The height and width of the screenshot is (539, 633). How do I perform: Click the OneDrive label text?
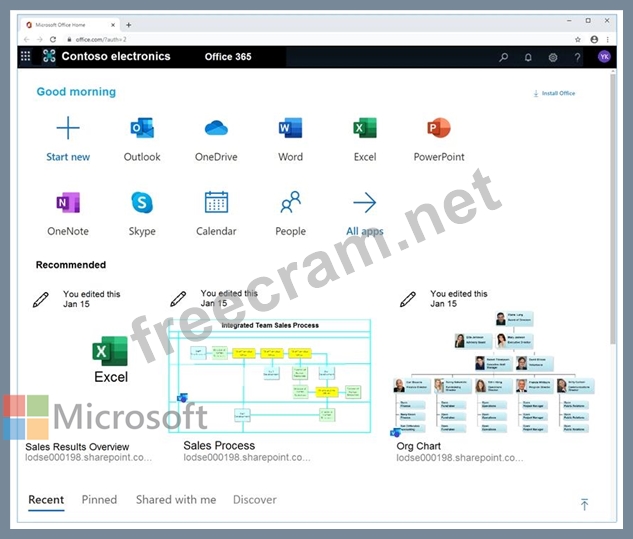tap(216, 157)
